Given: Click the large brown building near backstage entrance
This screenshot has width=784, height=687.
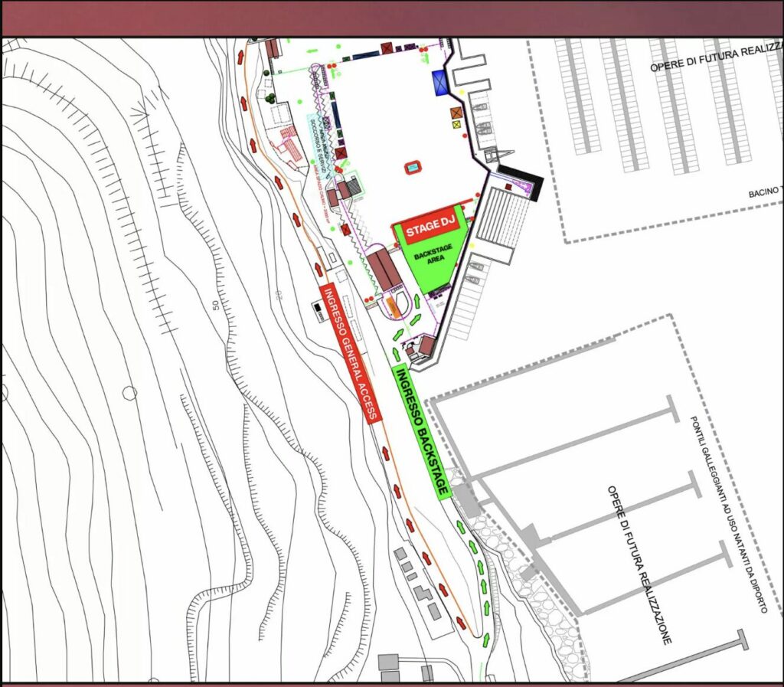Looking at the screenshot, I should (x=381, y=269).
